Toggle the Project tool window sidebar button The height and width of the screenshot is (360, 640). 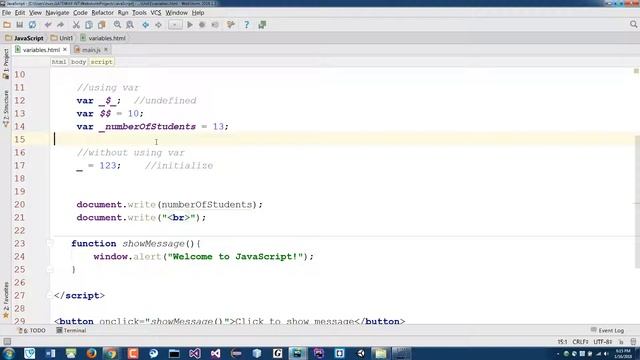coord(6,64)
